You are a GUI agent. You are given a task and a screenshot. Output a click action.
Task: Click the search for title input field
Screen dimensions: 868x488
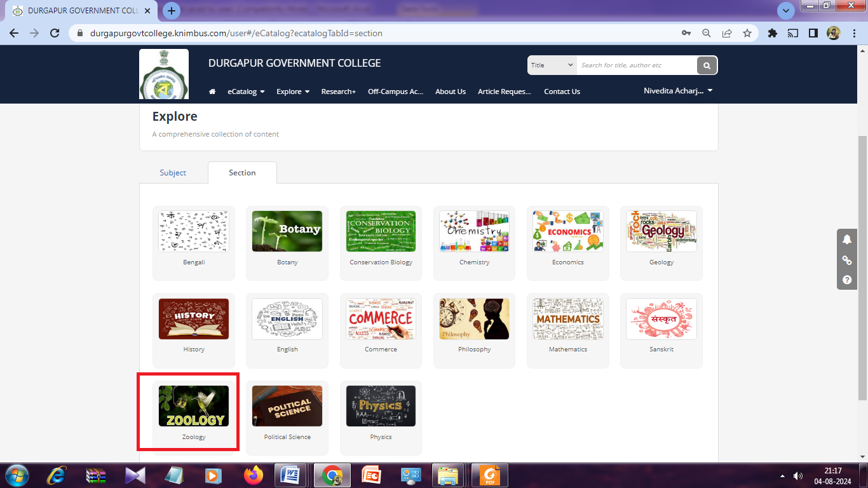point(635,65)
